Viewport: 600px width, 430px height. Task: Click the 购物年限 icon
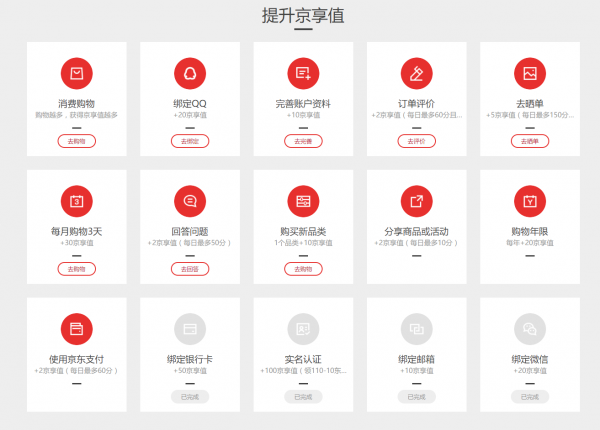pyautogui.click(x=529, y=201)
